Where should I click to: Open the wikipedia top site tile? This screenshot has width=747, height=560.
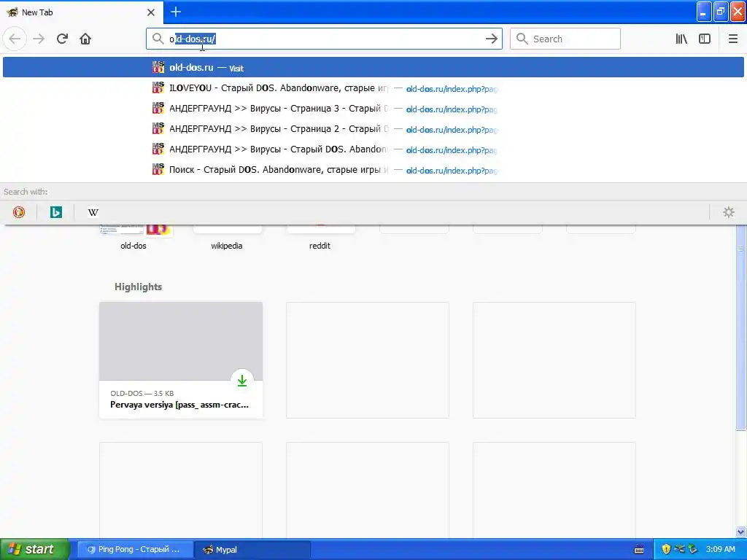(228, 237)
